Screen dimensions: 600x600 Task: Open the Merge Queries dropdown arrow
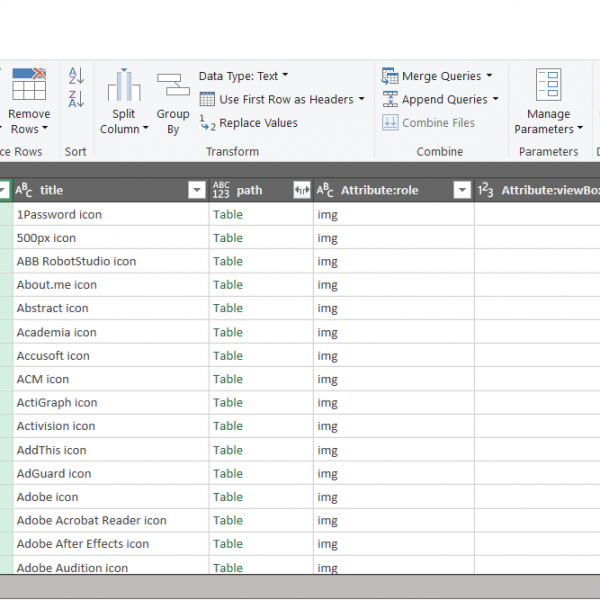pos(489,76)
